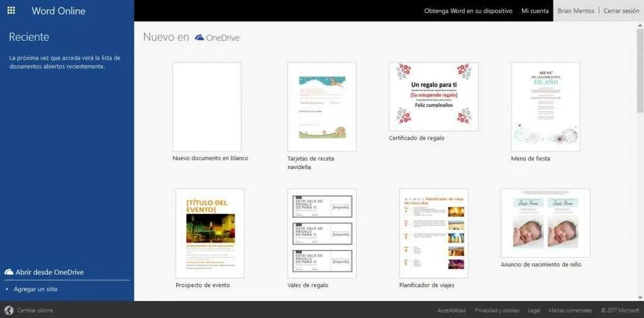This screenshot has height=318, width=644.
Task: Select the Prospecto de evento thumbnail
Action: [x=210, y=233]
